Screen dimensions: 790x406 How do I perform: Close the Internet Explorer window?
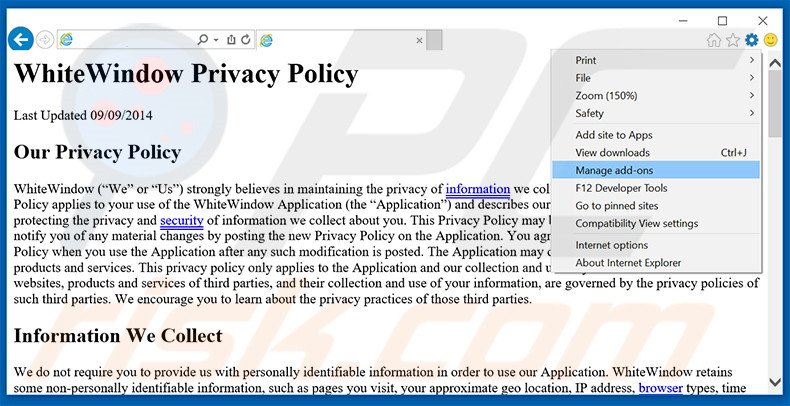(x=763, y=21)
